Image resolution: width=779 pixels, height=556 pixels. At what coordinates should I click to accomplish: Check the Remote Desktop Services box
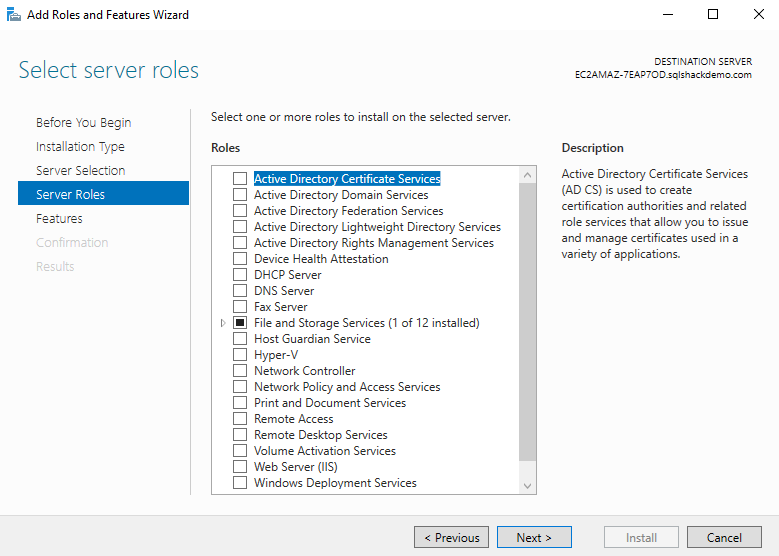240,435
